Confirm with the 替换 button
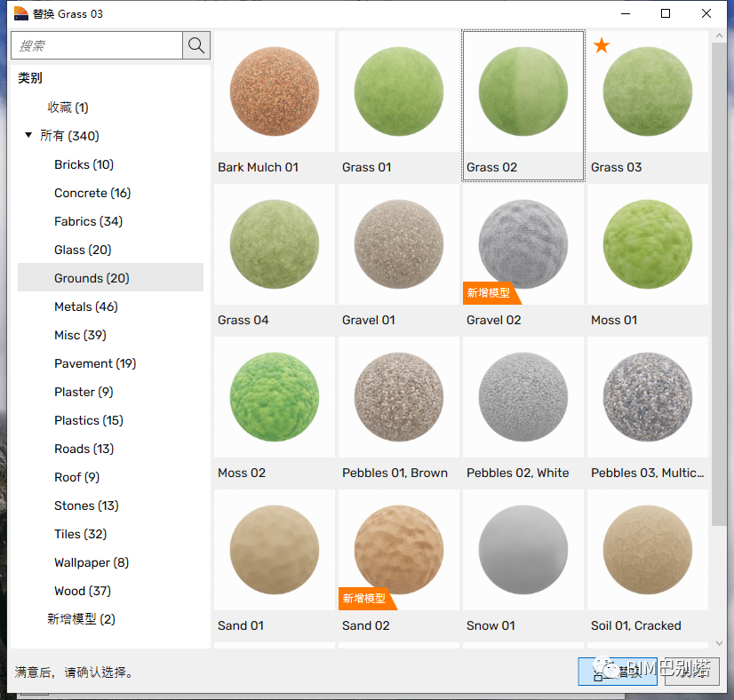This screenshot has width=734, height=700. (618, 672)
